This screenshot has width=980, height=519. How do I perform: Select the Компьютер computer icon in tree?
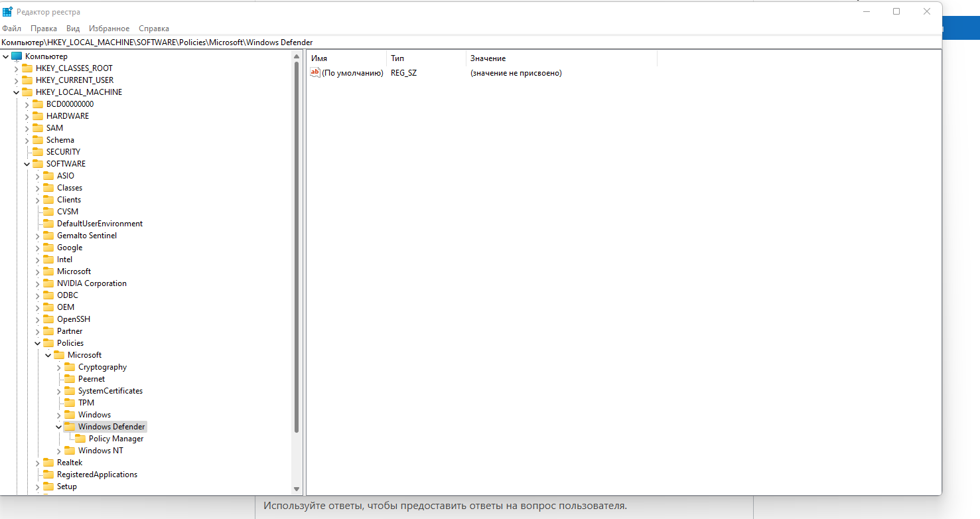[x=17, y=56]
